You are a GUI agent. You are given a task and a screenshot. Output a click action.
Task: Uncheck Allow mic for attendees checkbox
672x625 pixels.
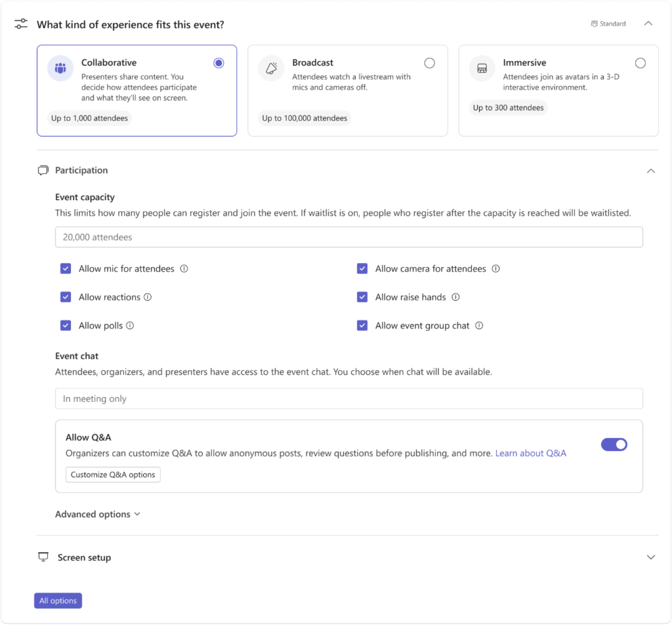click(x=66, y=269)
